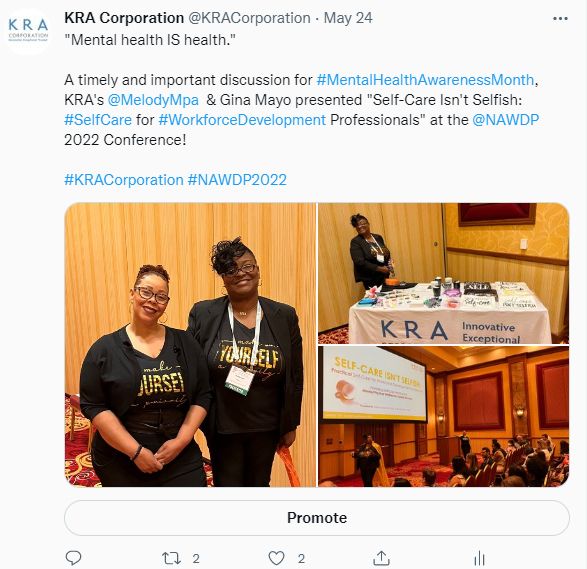Open the #NAWDP2022 hashtag

(x=237, y=180)
